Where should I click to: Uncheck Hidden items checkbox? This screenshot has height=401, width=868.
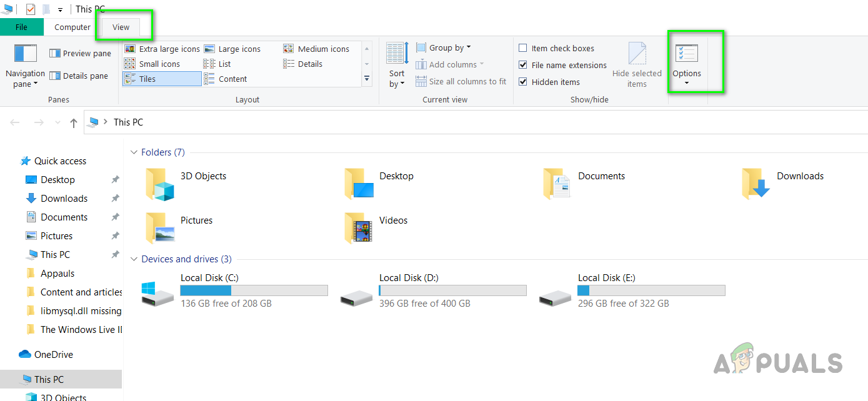tap(523, 82)
